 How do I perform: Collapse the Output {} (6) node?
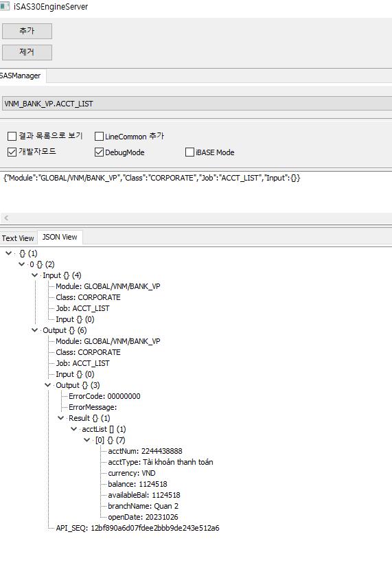pyautogui.click(x=34, y=330)
